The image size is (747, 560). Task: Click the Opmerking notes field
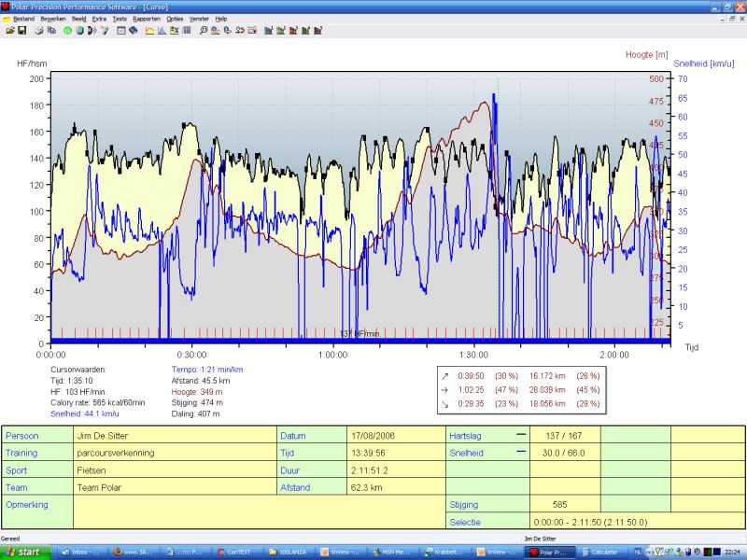pos(260,512)
